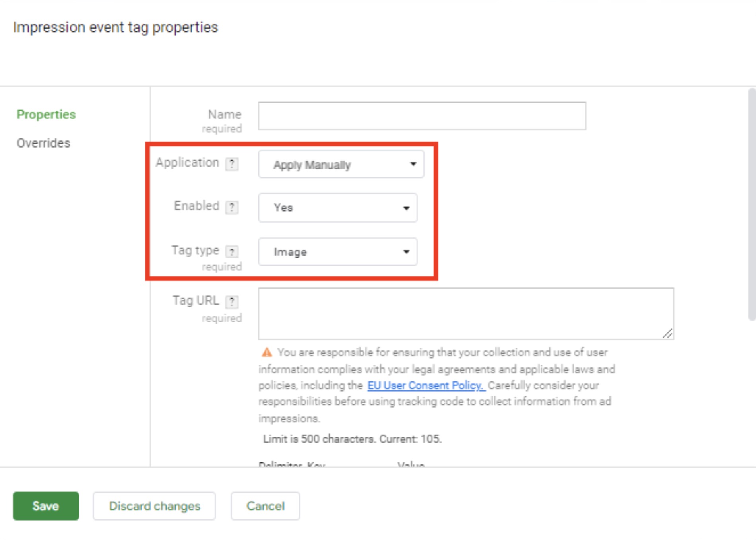Open the Overrides section
The height and width of the screenshot is (540, 756).
click(x=43, y=143)
